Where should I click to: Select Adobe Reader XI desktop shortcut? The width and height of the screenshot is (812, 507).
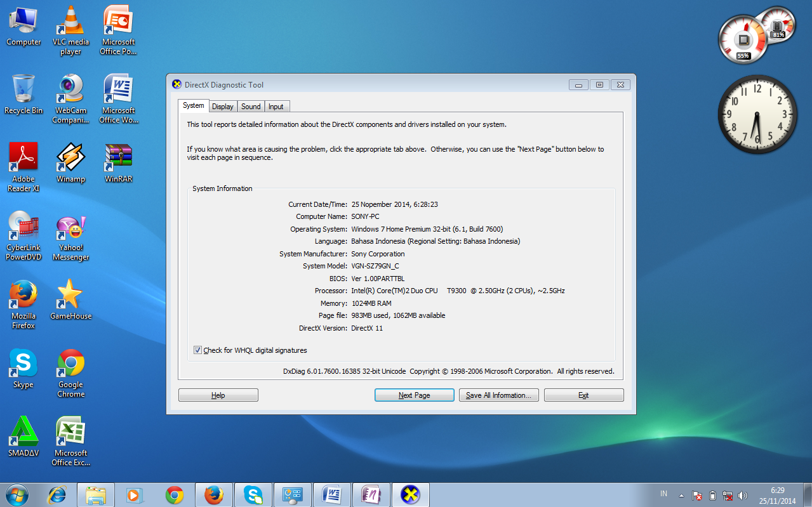tap(23, 168)
